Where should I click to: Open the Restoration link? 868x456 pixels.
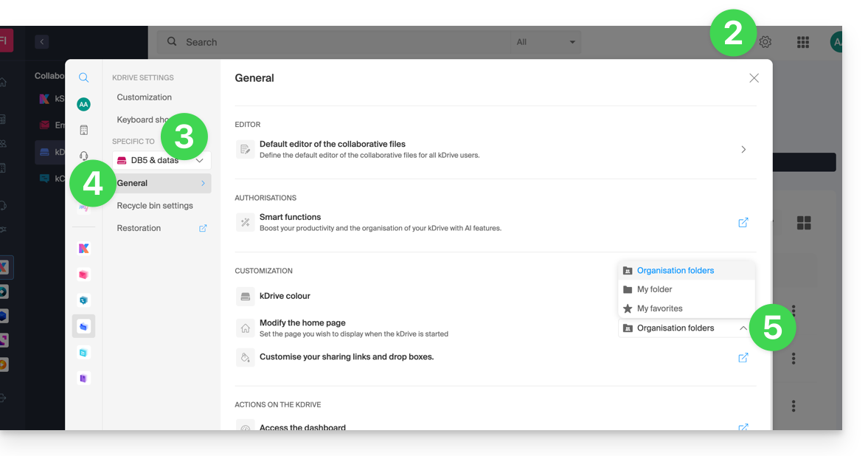(x=139, y=228)
